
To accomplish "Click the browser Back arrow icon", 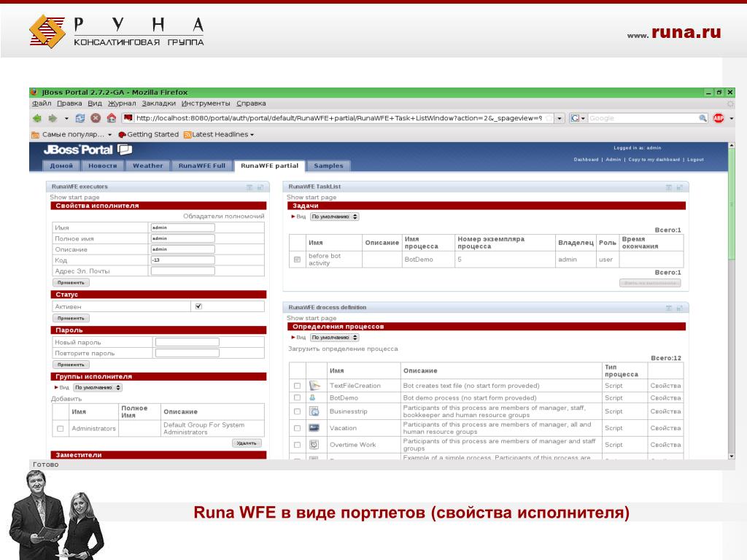I will point(37,118).
